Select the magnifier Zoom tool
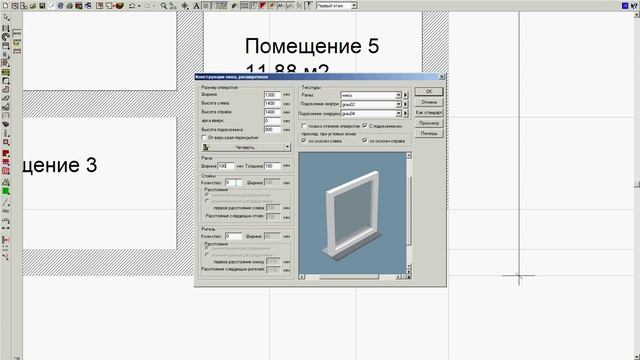The image size is (640, 360). 164,6
